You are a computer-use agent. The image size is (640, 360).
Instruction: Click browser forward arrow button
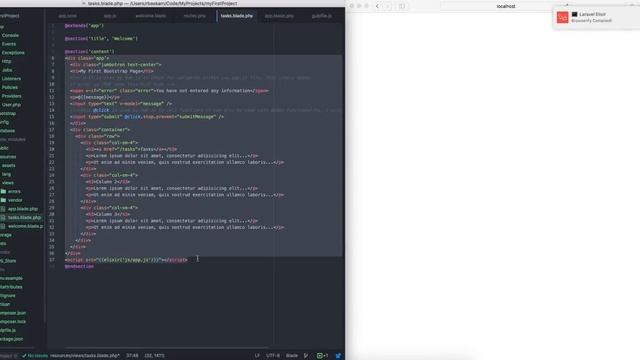[x=388, y=6]
